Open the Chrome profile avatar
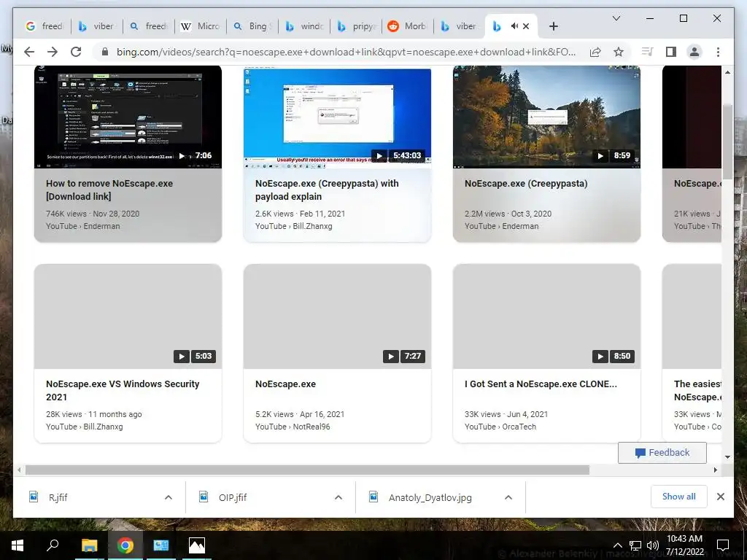The height and width of the screenshot is (560, 747). pyautogui.click(x=694, y=52)
